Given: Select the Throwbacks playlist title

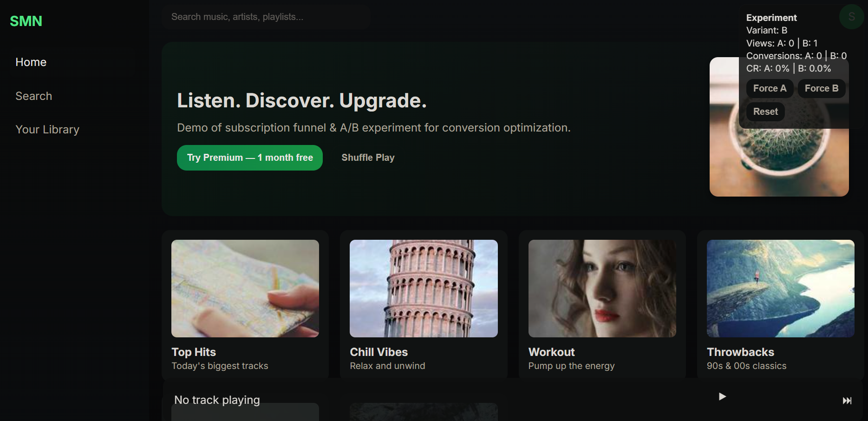Looking at the screenshot, I should click(740, 352).
